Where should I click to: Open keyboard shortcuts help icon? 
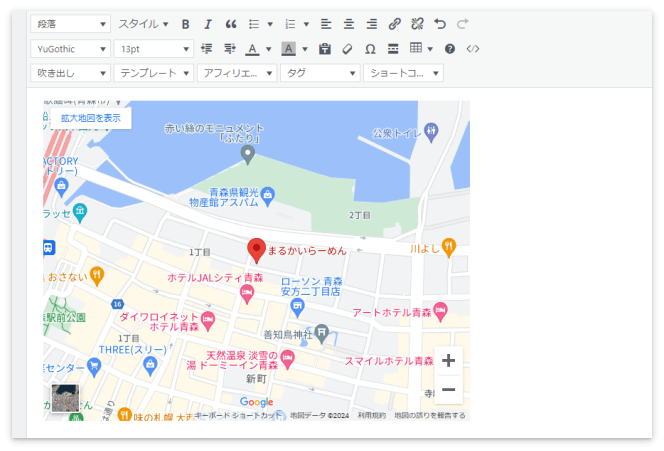450,49
